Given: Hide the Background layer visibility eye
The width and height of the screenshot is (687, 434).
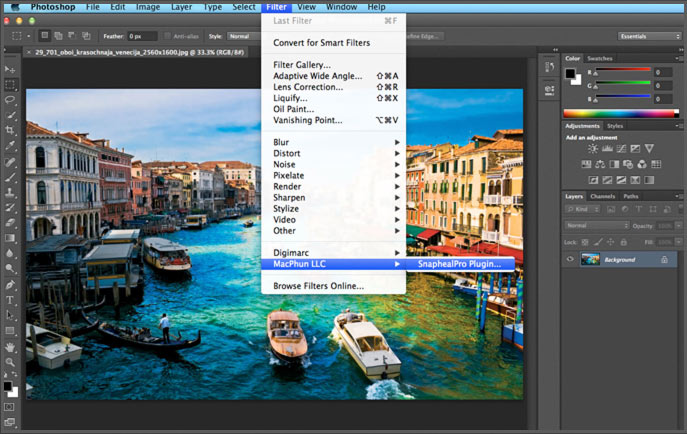Looking at the screenshot, I should (571, 259).
